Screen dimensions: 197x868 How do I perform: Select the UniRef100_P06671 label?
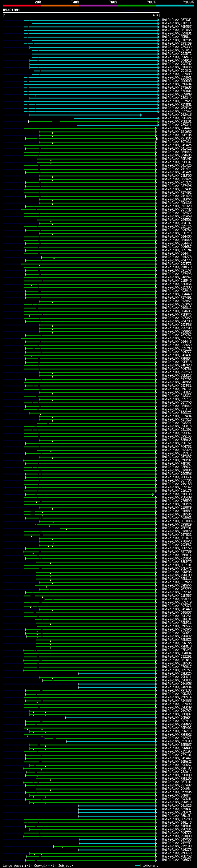coord(177,860)
